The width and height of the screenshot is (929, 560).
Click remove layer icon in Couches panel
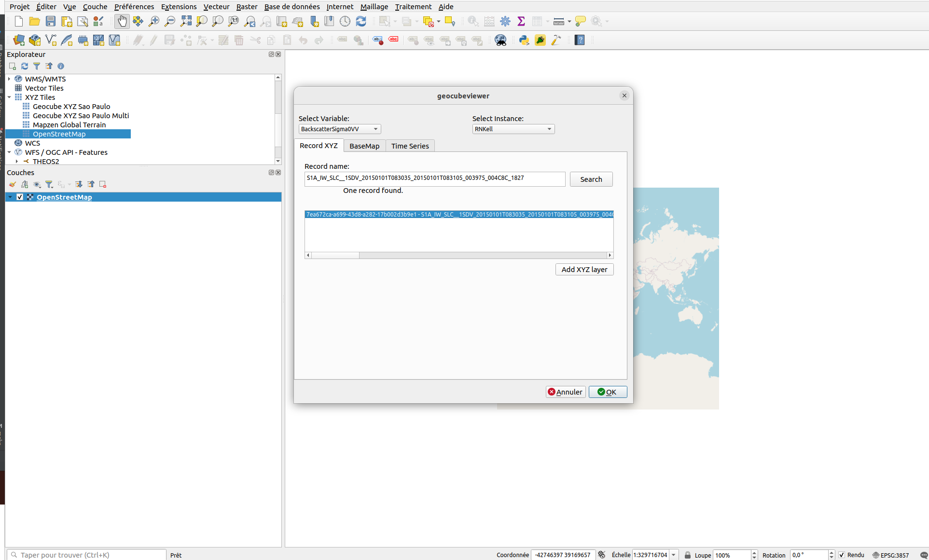[x=103, y=184]
